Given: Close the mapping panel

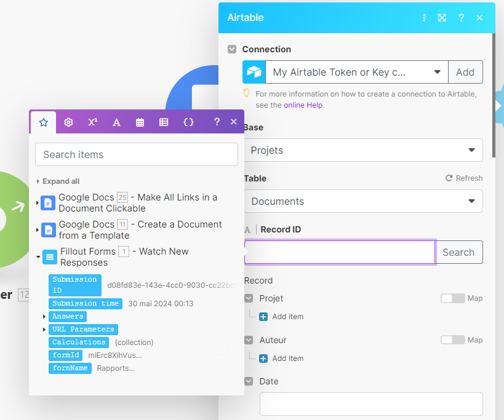Looking at the screenshot, I should pos(234,122).
